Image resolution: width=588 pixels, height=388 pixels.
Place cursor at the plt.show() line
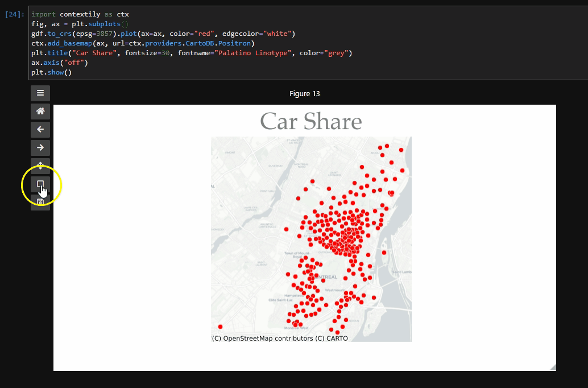(51, 72)
